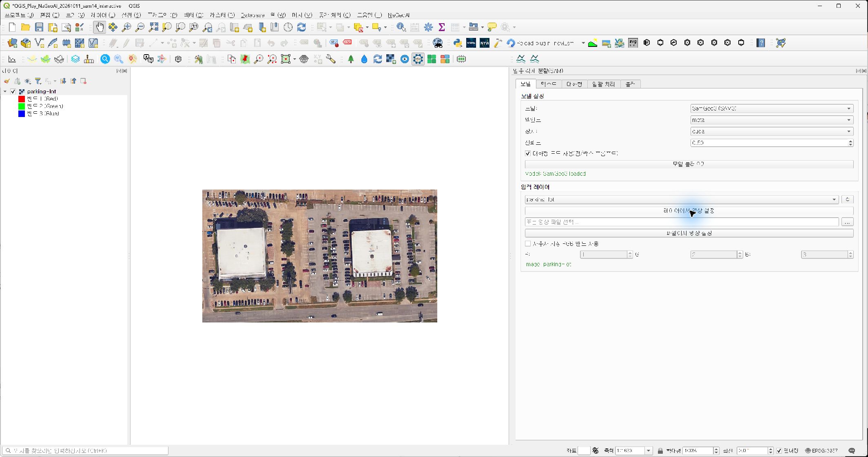Open the input layer parking-lot dropdown
This screenshot has height=457, width=868.
(x=682, y=199)
